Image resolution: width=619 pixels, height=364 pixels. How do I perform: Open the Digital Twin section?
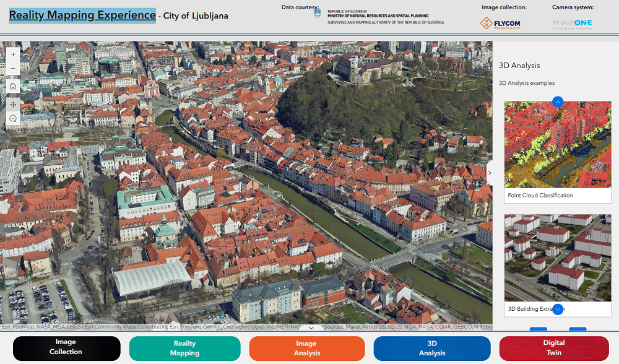(554, 347)
